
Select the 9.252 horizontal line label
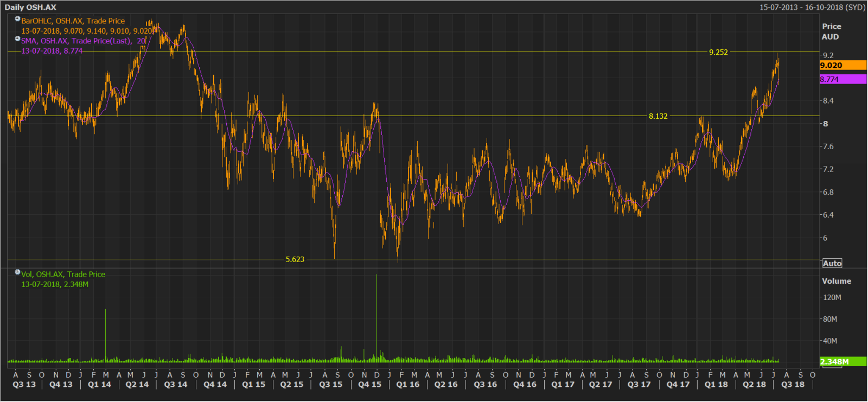718,52
